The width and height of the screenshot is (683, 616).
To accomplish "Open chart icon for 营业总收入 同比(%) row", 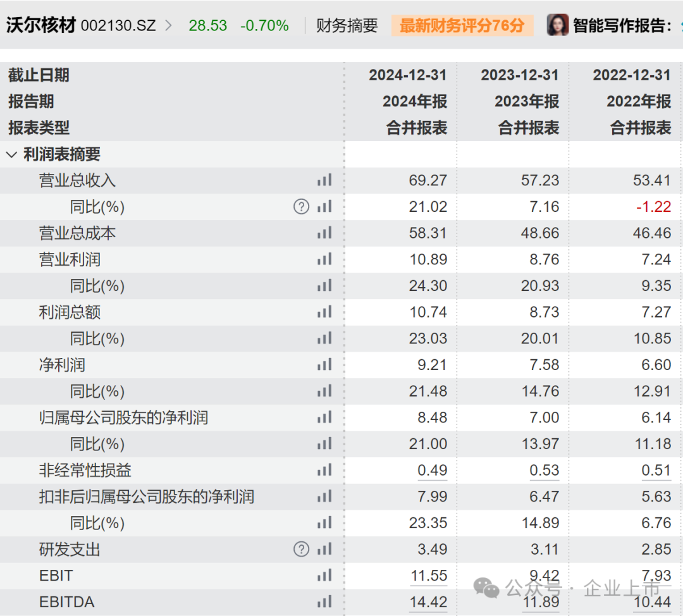I will coord(324,207).
